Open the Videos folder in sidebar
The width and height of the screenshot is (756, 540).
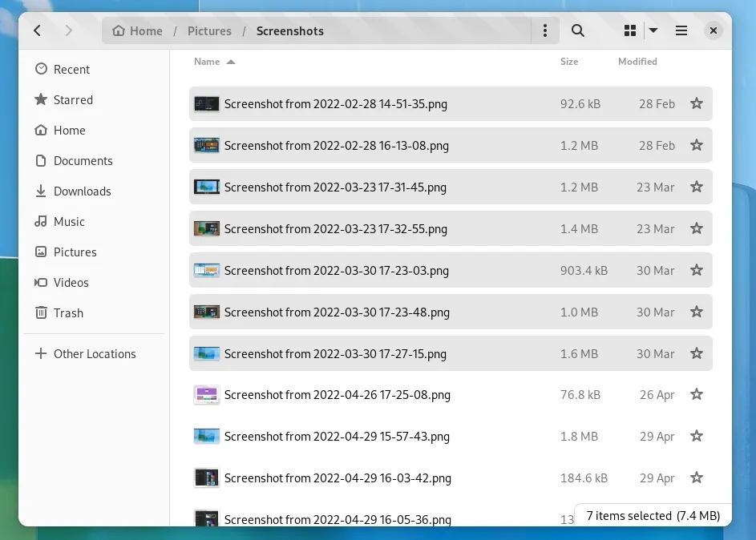[x=70, y=282]
